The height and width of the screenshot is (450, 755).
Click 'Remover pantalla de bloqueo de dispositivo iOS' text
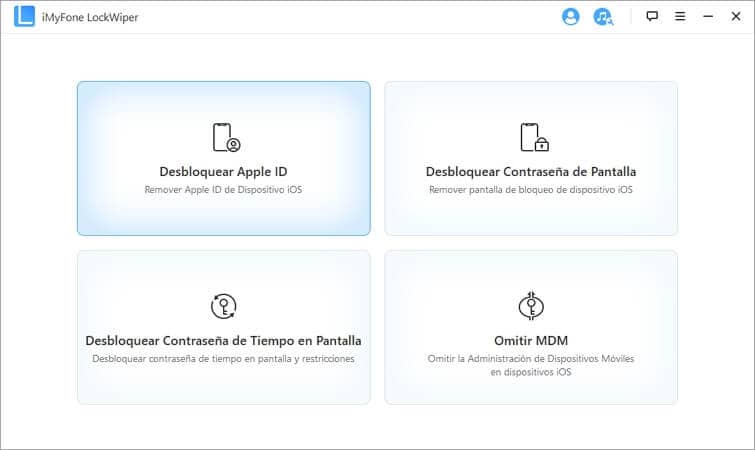pyautogui.click(x=531, y=190)
